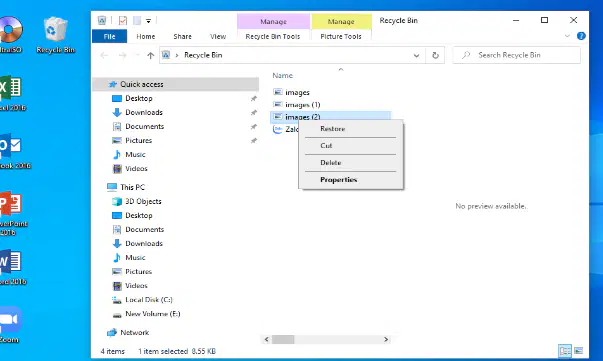Choose Cut from the context menu
This screenshot has width=603, height=361.
(x=351, y=146)
